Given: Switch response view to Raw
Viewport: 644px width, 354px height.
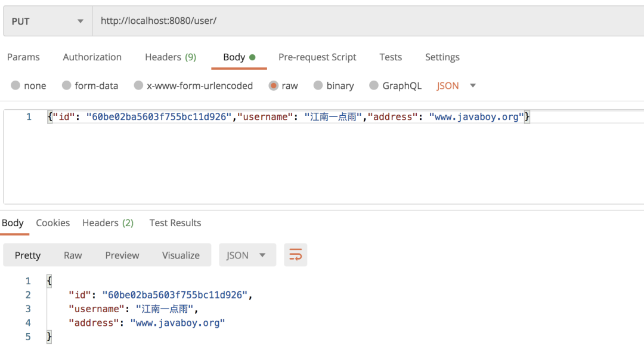Looking at the screenshot, I should coord(73,255).
